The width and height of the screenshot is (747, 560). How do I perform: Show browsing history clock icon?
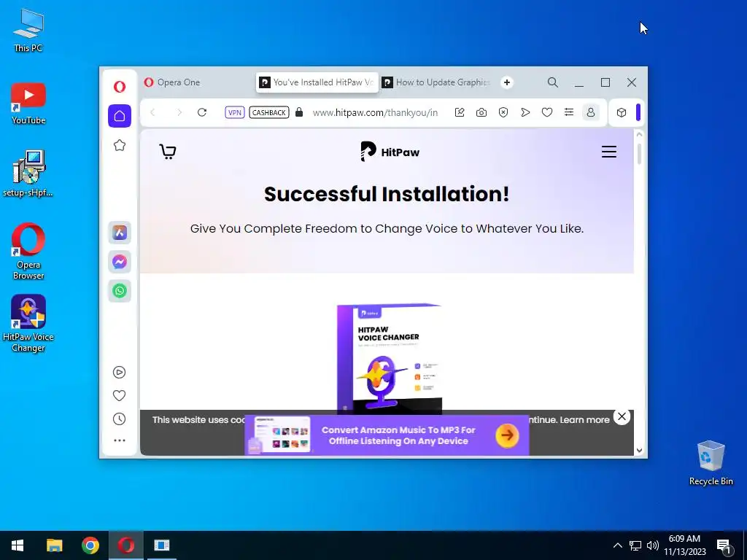point(119,419)
